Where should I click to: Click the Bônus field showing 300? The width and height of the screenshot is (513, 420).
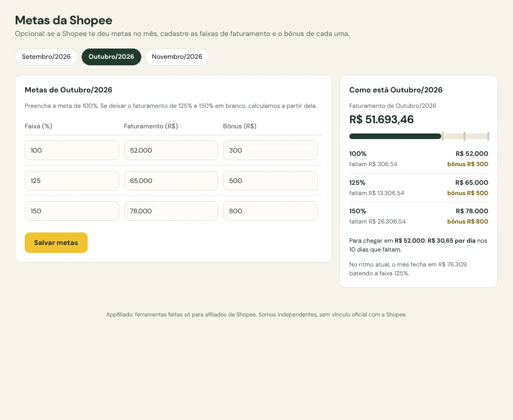click(270, 150)
